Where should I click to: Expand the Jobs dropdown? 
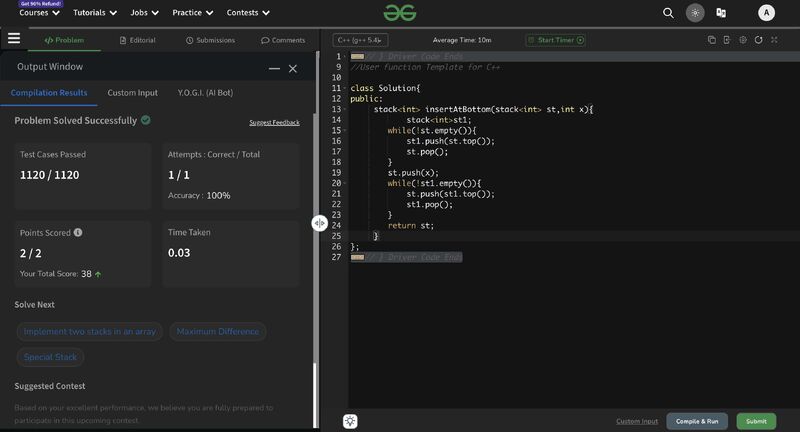(x=144, y=13)
